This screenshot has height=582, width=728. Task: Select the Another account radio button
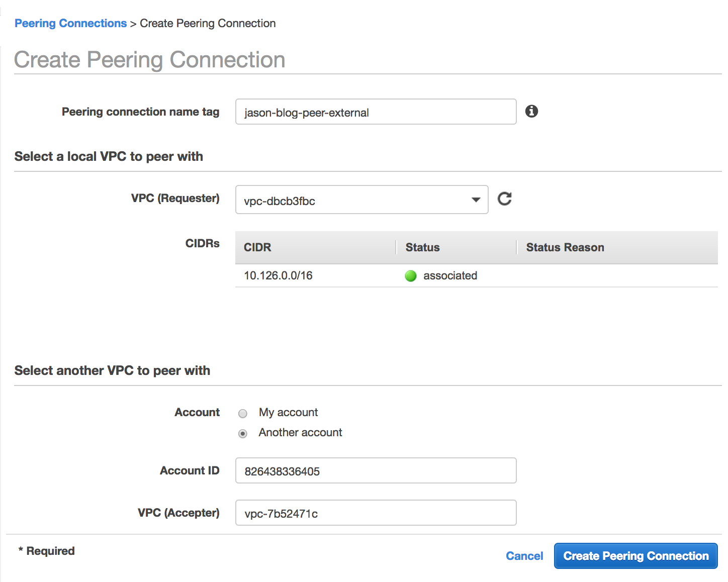[243, 434]
